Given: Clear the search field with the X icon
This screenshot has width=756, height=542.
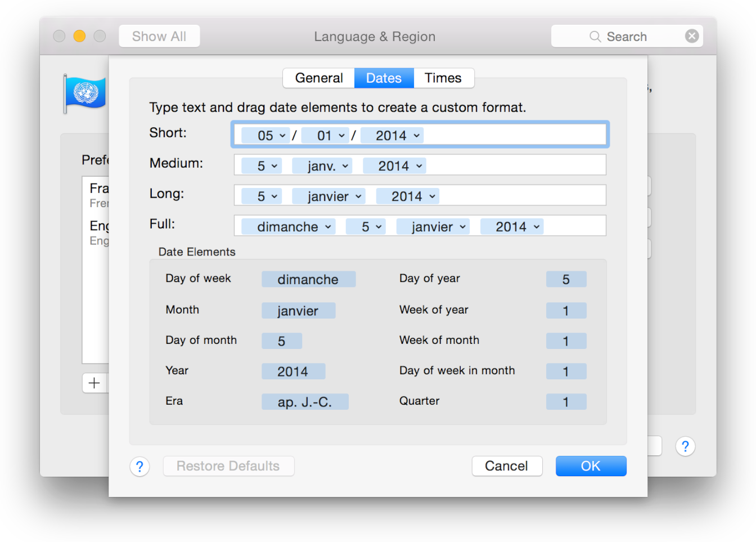Looking at the screenshot, I should point(692,35).
